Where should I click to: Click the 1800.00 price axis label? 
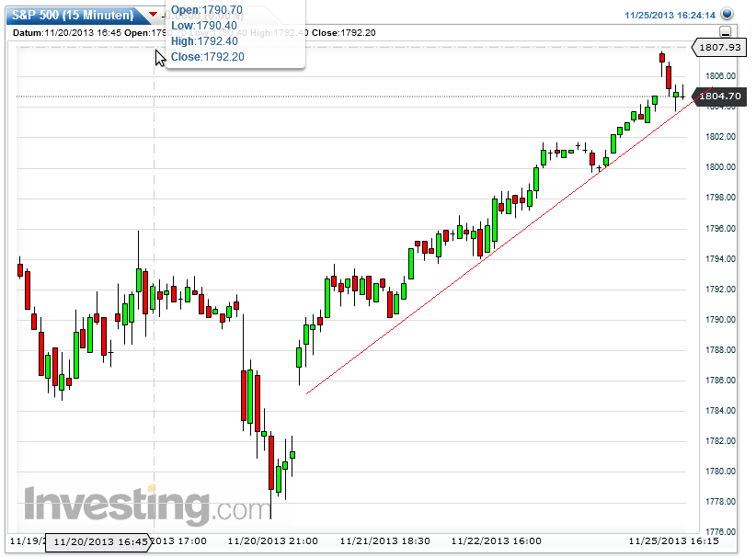point(720,167)
